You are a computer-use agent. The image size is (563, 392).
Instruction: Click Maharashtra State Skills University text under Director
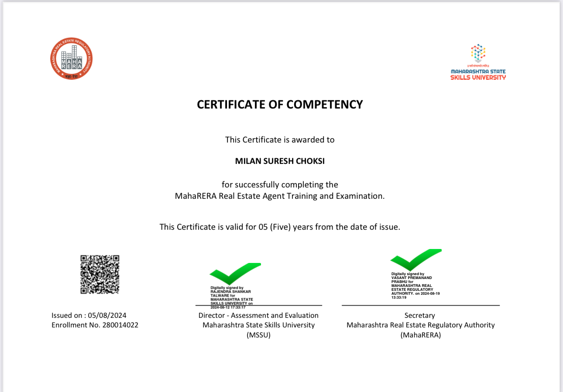pos(258,325)
